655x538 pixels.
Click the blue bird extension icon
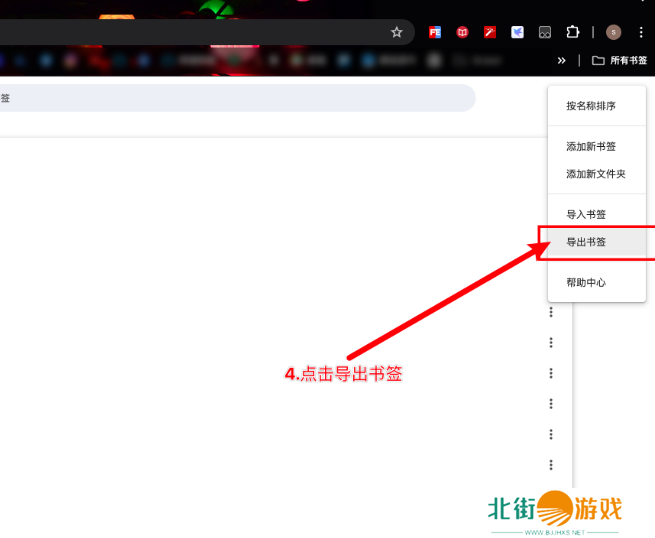coord(517,32)
